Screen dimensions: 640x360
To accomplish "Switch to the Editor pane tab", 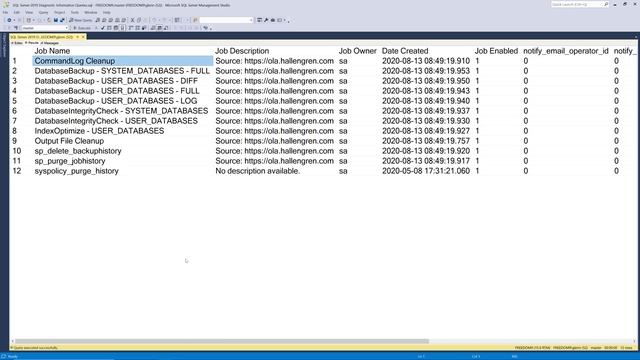I will [x=17, y=43].
